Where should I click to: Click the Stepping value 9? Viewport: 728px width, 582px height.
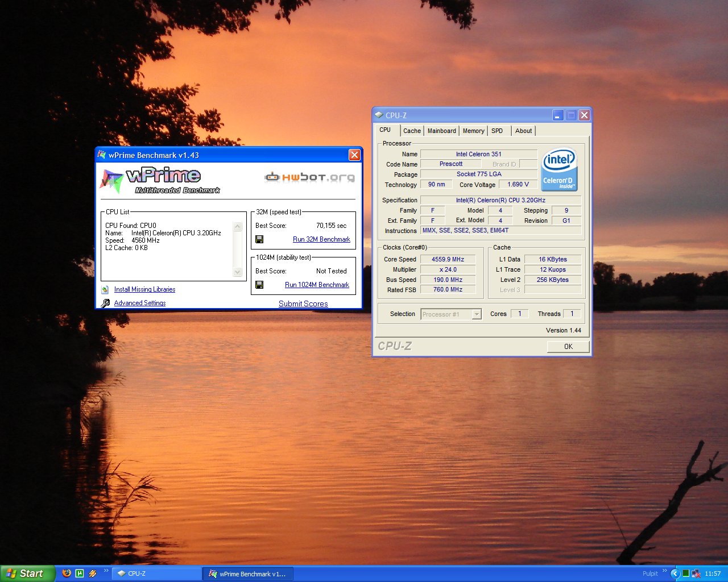click(x=566, y=210)
